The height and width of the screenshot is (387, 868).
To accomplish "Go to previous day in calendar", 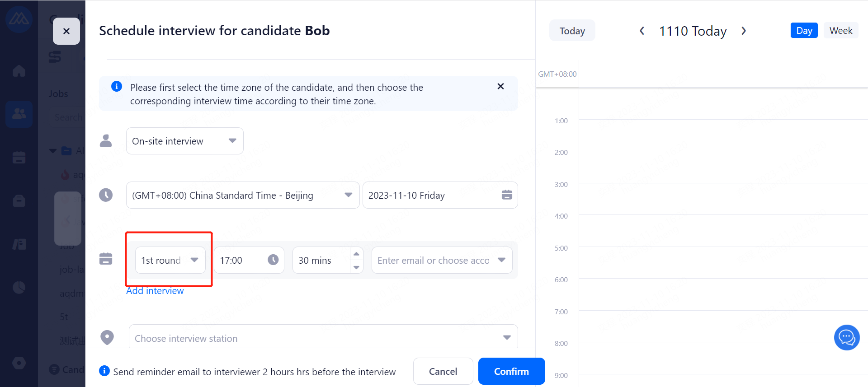I will point(642,31).
